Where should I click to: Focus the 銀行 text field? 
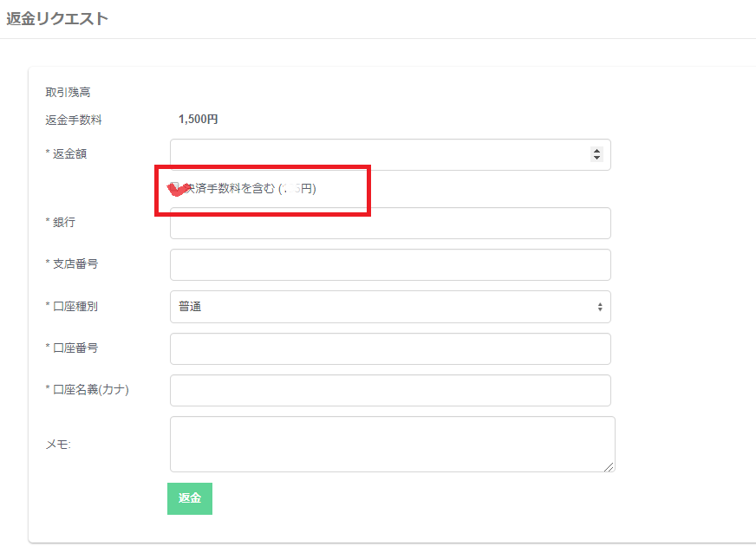390,223
